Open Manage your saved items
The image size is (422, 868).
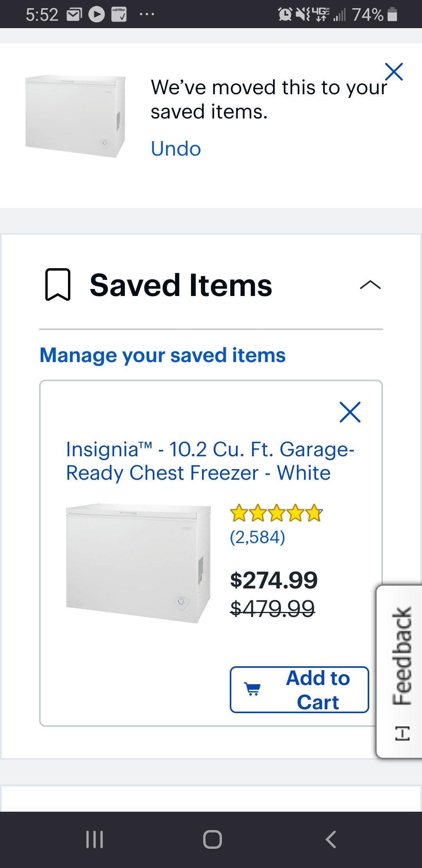click(x=163, y=355)
